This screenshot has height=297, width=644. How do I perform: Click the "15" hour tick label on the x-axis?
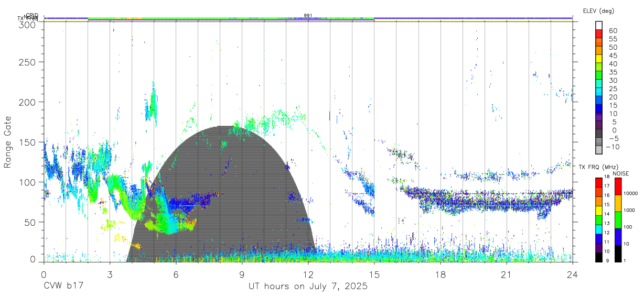tap(374, 274)
